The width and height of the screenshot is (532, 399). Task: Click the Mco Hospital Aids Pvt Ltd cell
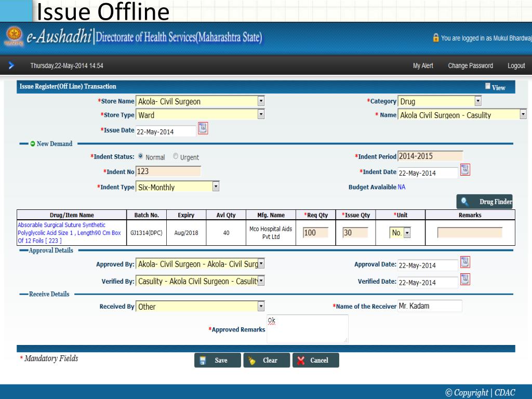point(271,233)
